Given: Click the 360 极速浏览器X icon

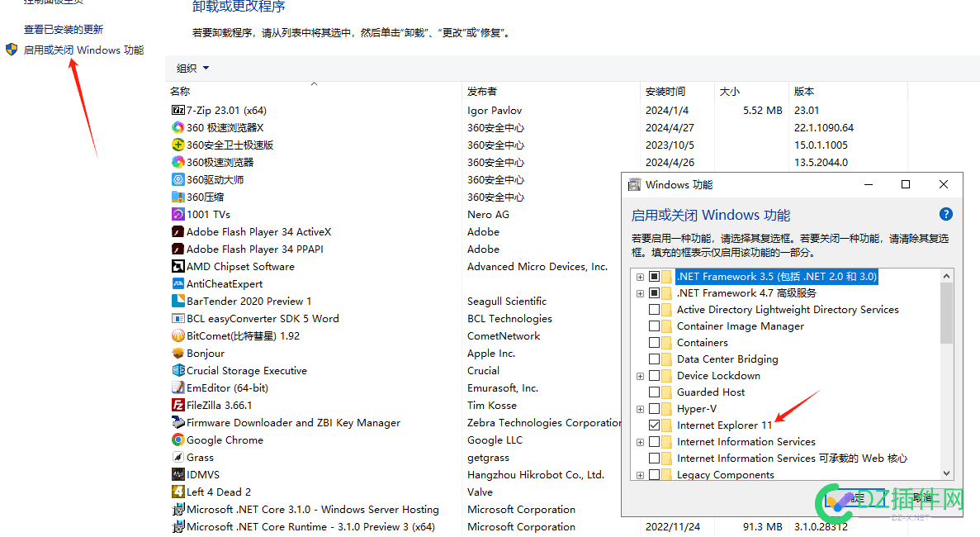Looking at the screenshot, I should pyautogui.click(x=178, y=127).
